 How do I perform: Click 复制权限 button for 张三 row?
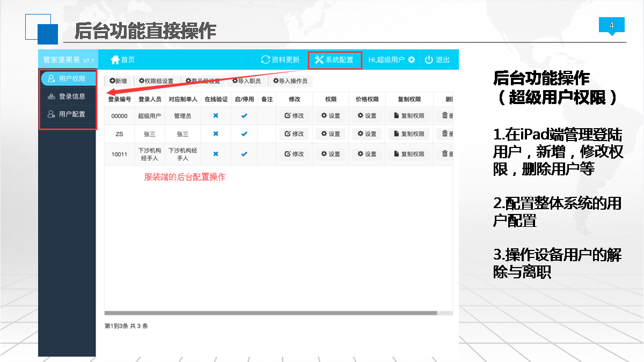coord(409,134)
